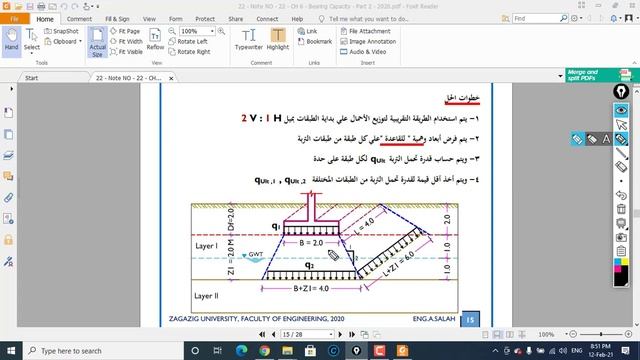Go to the last page
The height and width of the screenshot is (360, 640).
coord(352,334)
